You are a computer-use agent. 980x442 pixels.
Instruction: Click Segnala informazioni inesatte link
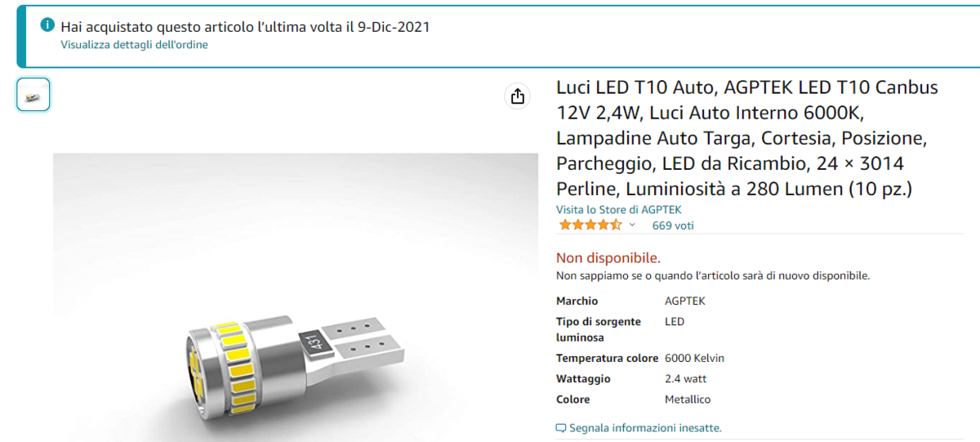tap(645, 428)
